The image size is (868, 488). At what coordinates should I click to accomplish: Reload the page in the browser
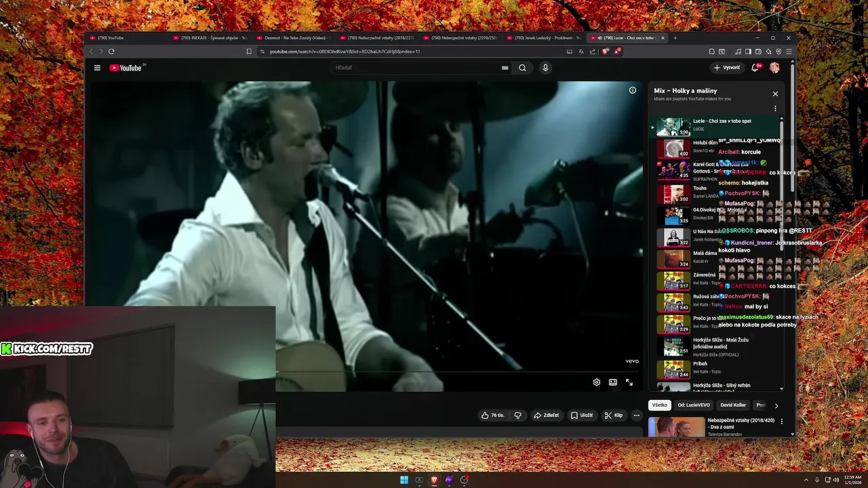[111, 52]
